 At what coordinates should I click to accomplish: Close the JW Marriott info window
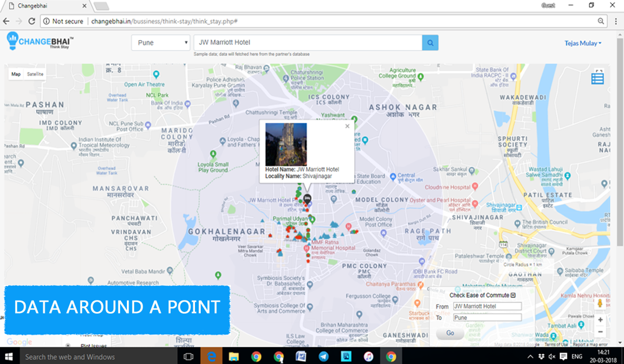click(x=347, y=126)
